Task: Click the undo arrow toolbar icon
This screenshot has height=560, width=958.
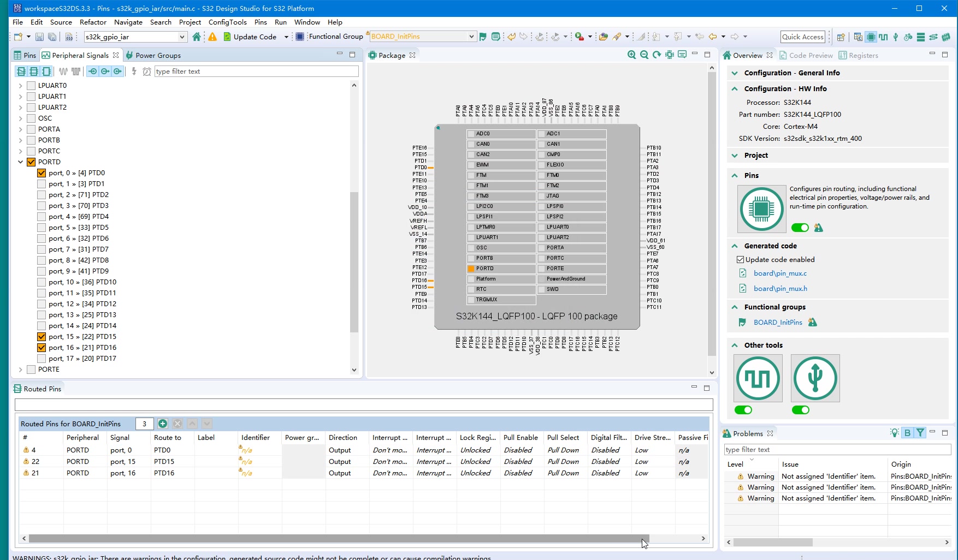Action: click(511, 37)
